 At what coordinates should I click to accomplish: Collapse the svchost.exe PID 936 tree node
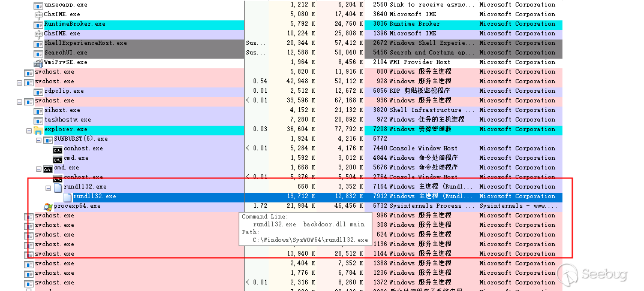pyautogui.click(x=19, y=101)
